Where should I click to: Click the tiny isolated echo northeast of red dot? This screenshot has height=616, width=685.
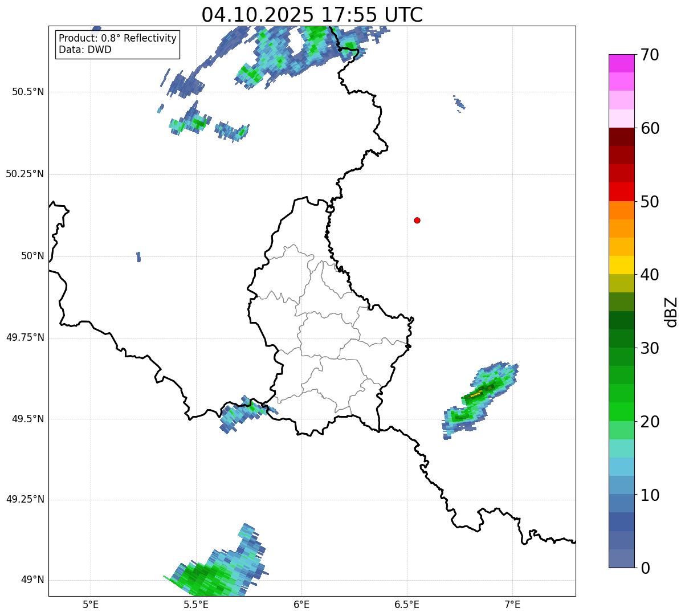pyautogui.click(x=459, y=104)
